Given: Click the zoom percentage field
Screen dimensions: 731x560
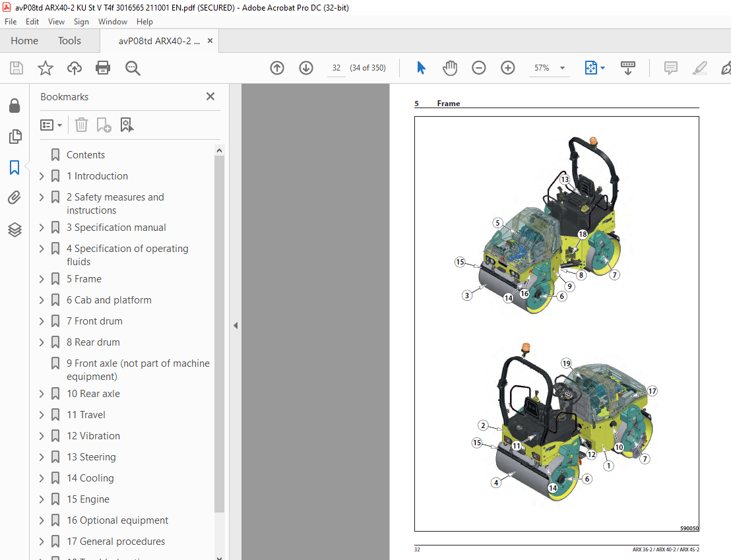Looking at the screenshot, I should [542, 68].
